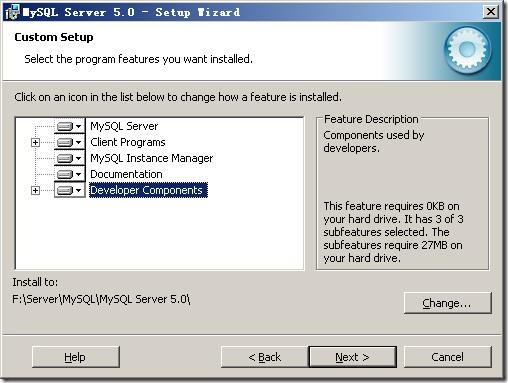Go back with the < Back button
Viewport: 508px width, 383px height.
click(x=265, y=357)
